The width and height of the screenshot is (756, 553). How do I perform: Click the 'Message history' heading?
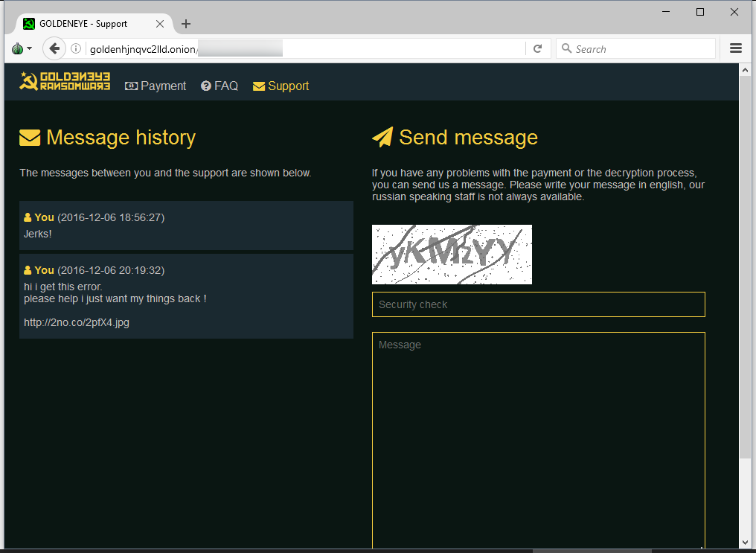(121, 138)
